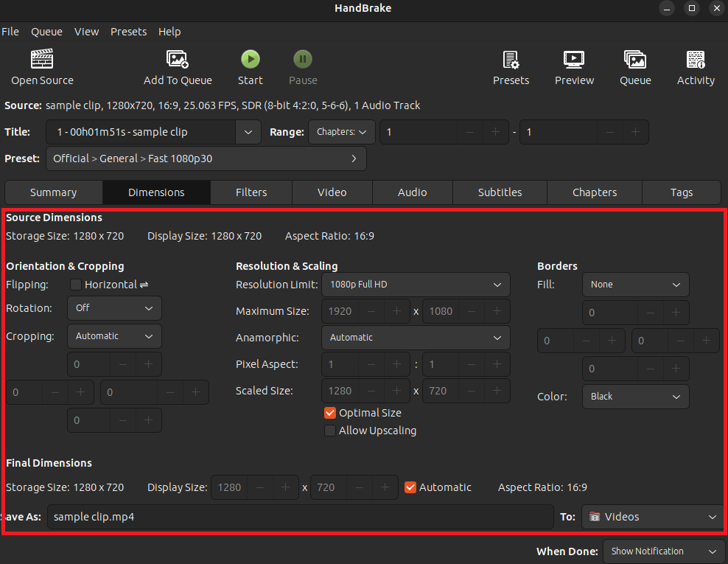The image size is (728, 564).
Task: Switch to the Filters tab
Action: [x=251, y=192]
